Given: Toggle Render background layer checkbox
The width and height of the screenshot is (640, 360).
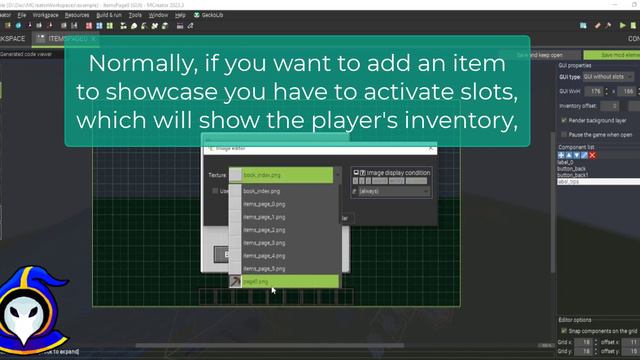Looking at the screenshot, I should click(x=564, y=120).
